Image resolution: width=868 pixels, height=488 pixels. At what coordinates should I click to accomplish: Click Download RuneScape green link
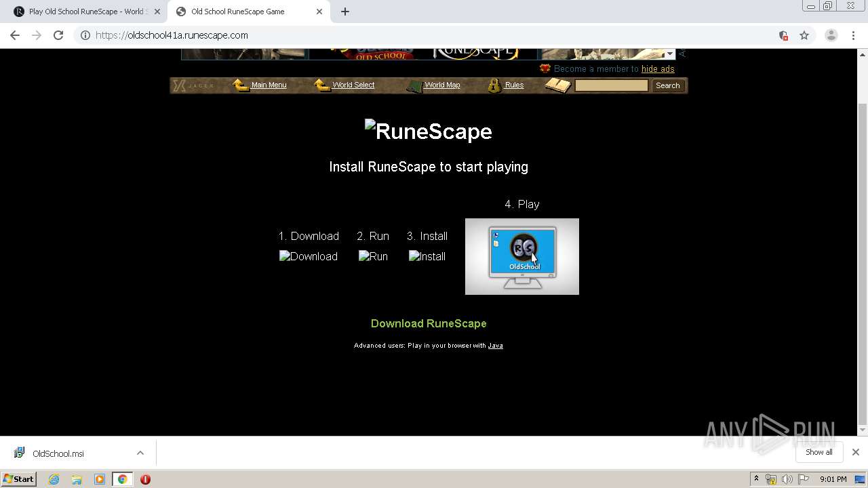point(429,323)
